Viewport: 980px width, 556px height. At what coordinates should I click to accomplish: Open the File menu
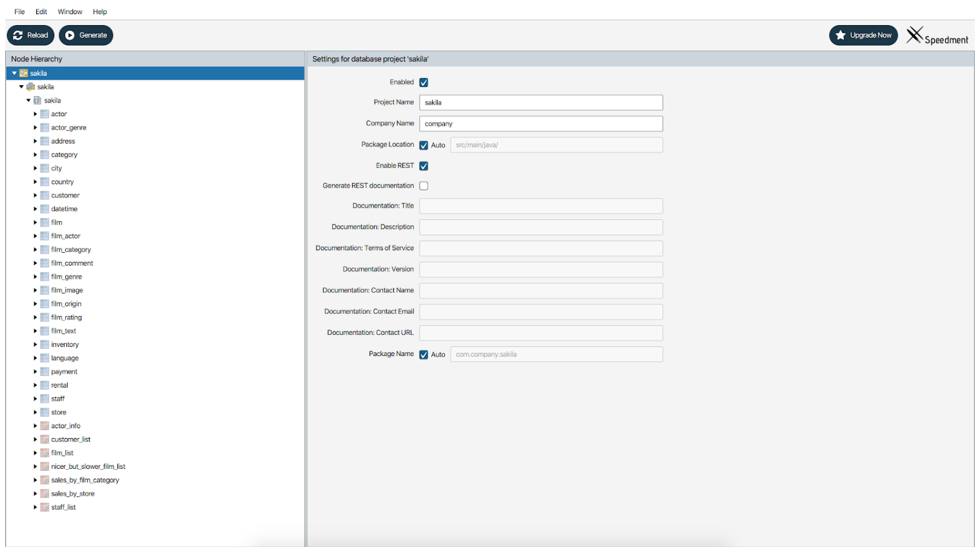[19, 11]
